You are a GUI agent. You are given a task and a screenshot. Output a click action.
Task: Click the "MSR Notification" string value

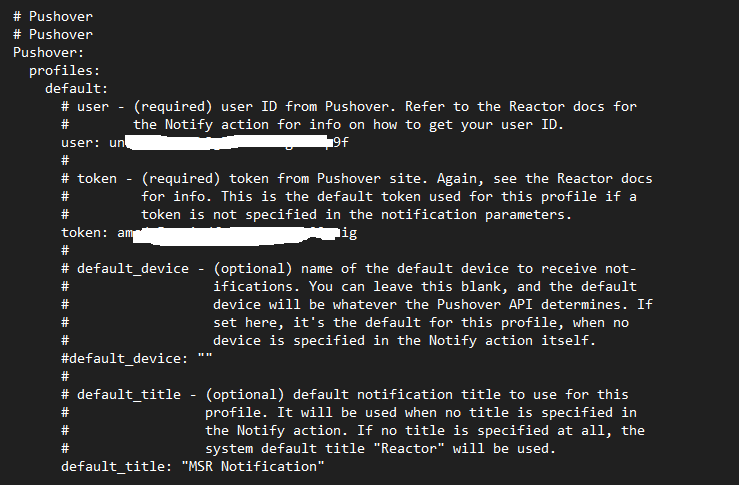(253, 466)
